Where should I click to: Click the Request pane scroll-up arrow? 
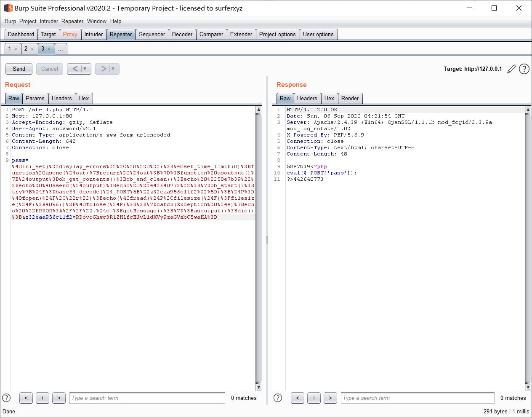coord(258,110)
